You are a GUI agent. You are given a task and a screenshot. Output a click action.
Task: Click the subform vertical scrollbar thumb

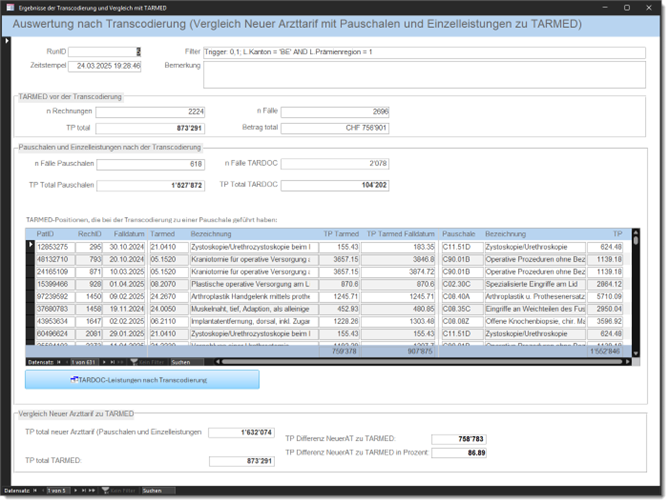point(636,240)
